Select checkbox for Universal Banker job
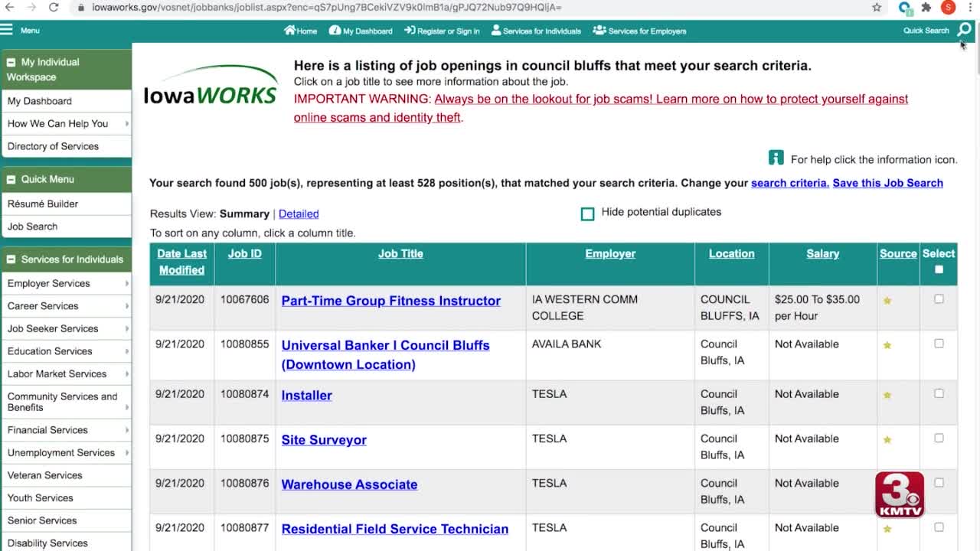 point(939,344)
